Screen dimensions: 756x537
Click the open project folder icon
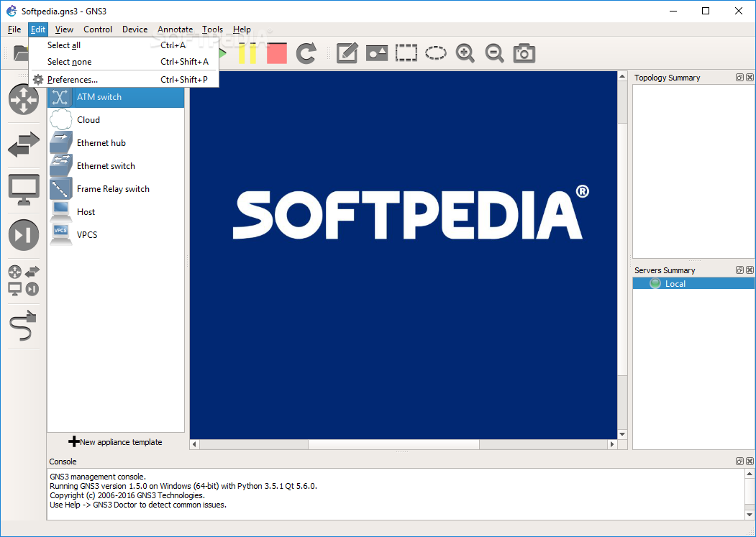[x=20, y=53]
